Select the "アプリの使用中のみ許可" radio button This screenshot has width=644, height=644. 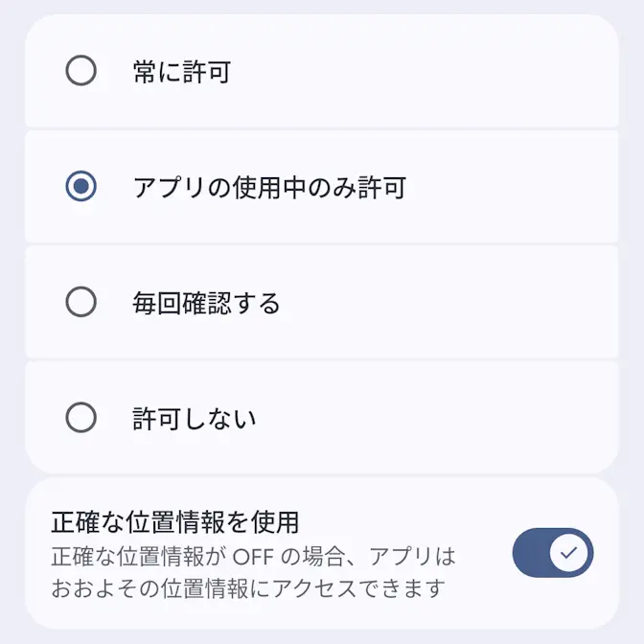tap(80, 187)
